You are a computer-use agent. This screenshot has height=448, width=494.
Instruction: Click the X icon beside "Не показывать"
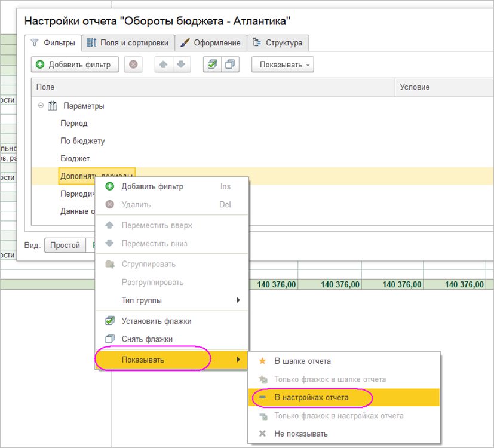(x=262, y=434)
